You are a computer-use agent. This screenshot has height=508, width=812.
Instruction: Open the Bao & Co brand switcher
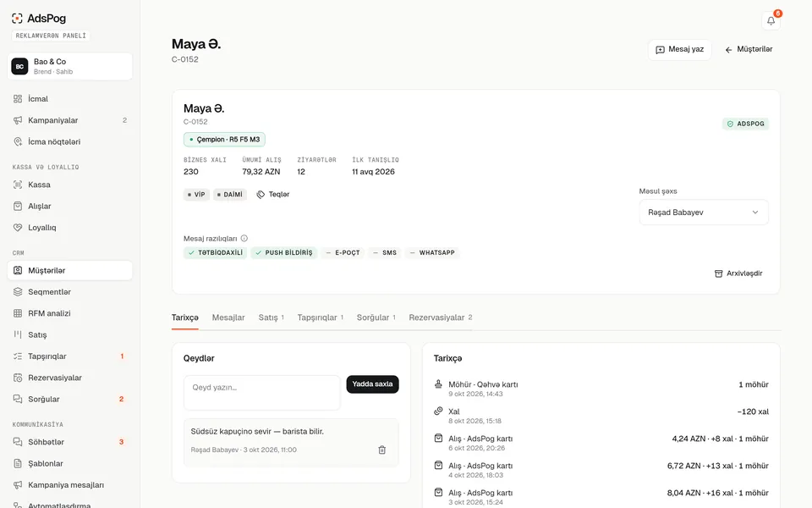[x=70, y=66]
